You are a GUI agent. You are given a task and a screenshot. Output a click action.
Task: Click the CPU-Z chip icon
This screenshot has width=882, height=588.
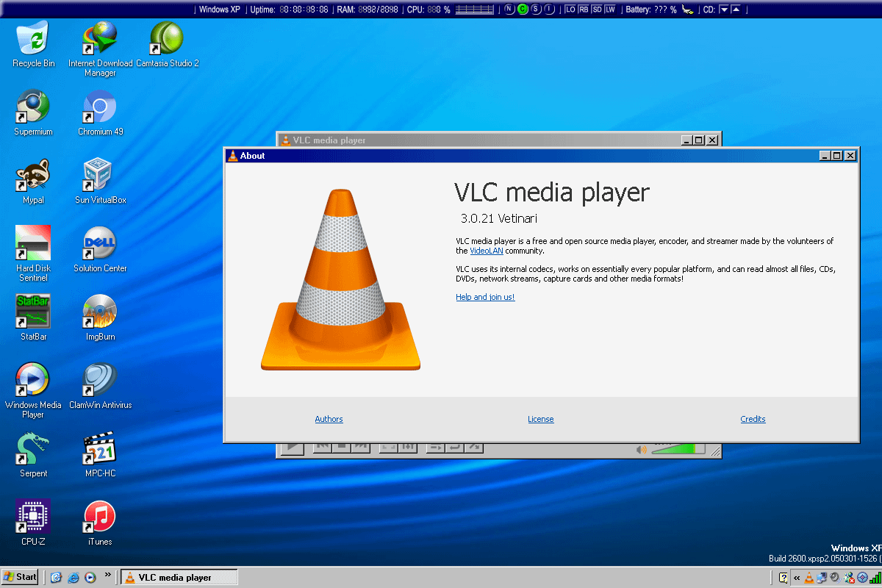(x=33, y=523)
